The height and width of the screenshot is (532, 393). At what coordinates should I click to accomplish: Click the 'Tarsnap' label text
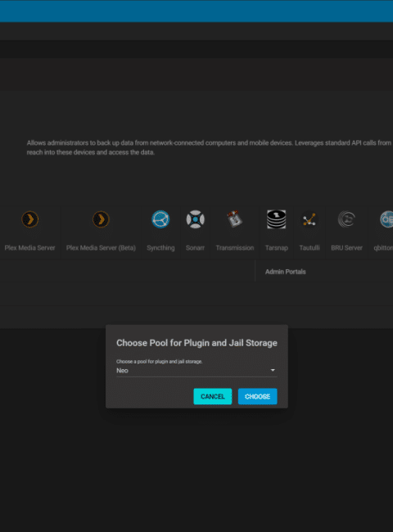coord(277,248)
